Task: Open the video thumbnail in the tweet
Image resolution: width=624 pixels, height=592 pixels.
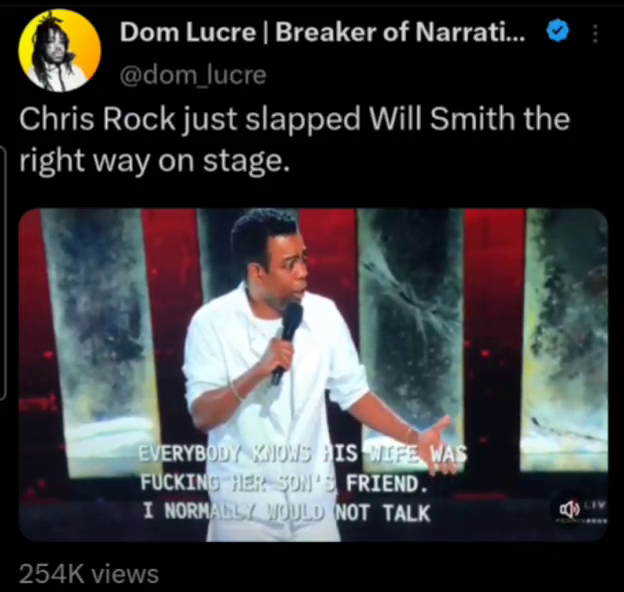Action: click(x=313, y=375)
